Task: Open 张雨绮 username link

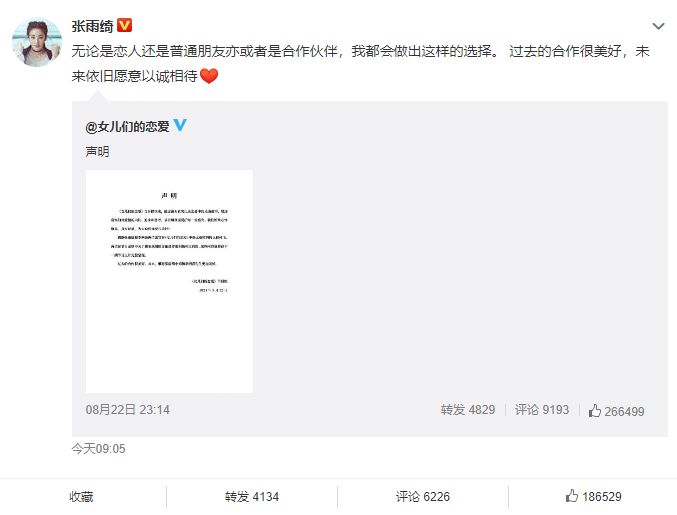Action: click(x=92, y=26)
